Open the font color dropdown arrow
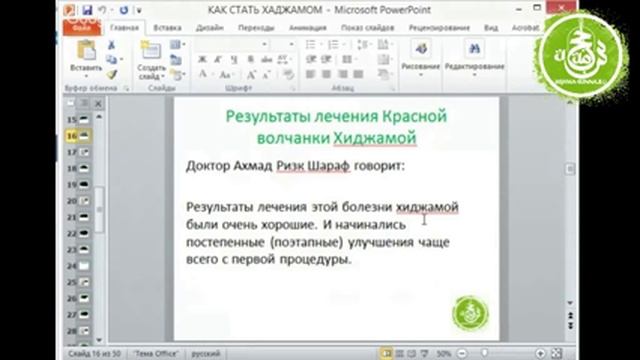Image resolution: width=640 pixels, height=360 pixels. pos(212,75)
